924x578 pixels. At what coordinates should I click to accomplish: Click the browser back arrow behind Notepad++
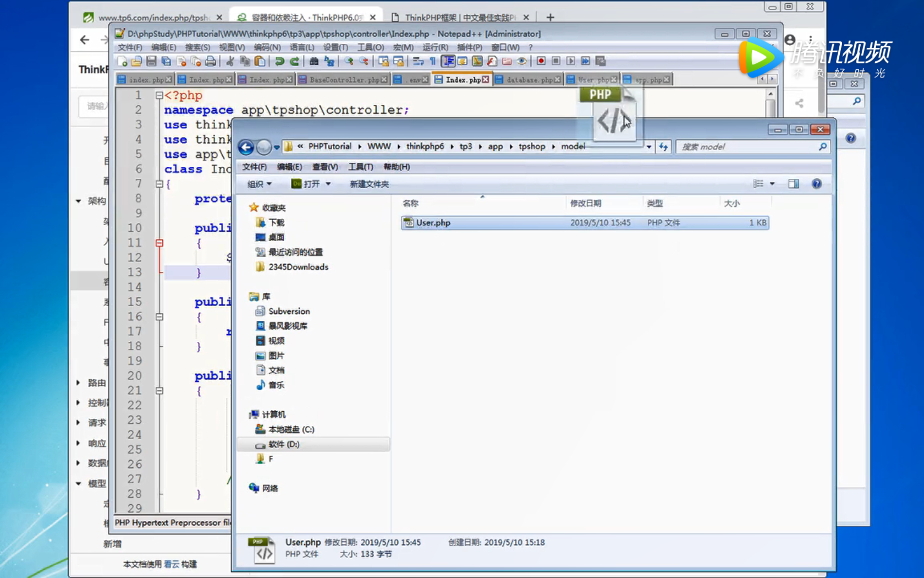coord(85,40)
